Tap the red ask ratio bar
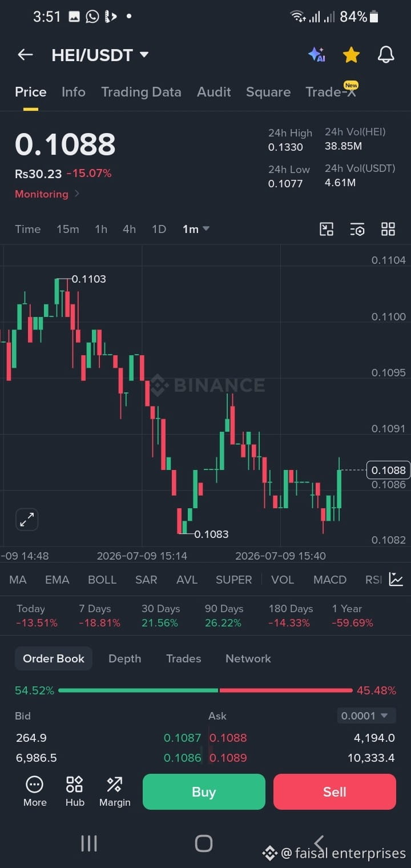 pos(286,690)
